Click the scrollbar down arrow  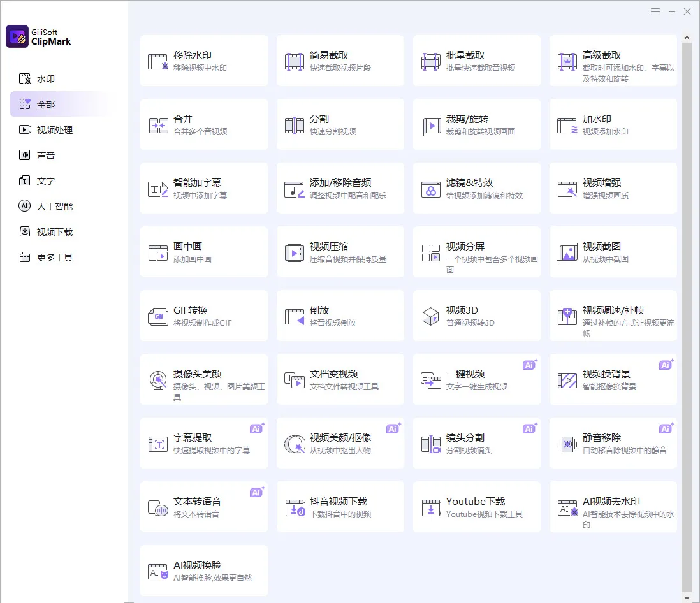pos(687,597)
